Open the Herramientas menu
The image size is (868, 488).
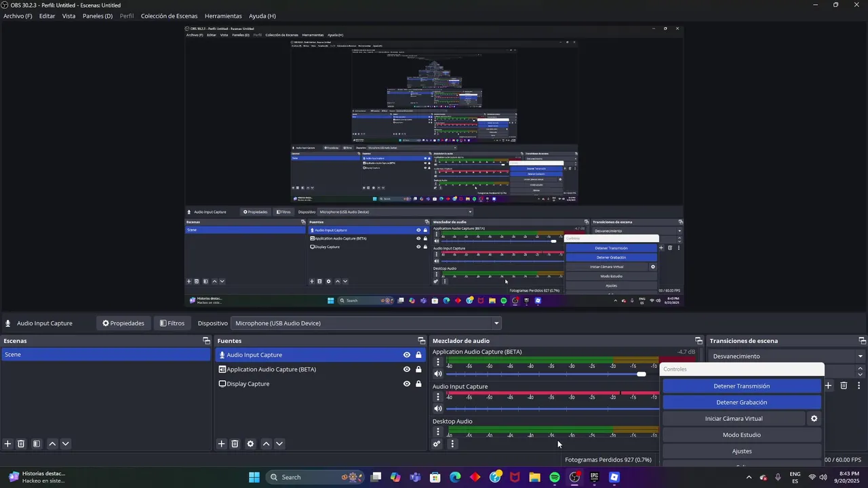coord(223,16)
